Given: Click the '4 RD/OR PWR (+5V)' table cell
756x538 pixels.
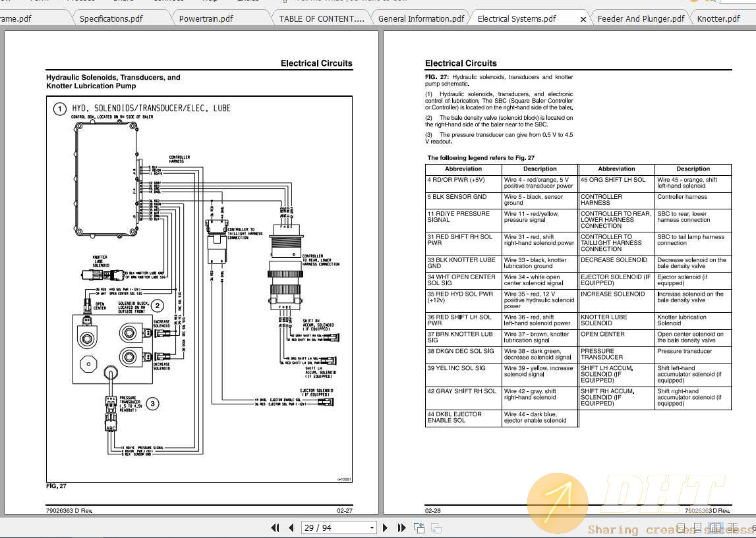Looking at the screenshot, I should (x=463, y=183).
